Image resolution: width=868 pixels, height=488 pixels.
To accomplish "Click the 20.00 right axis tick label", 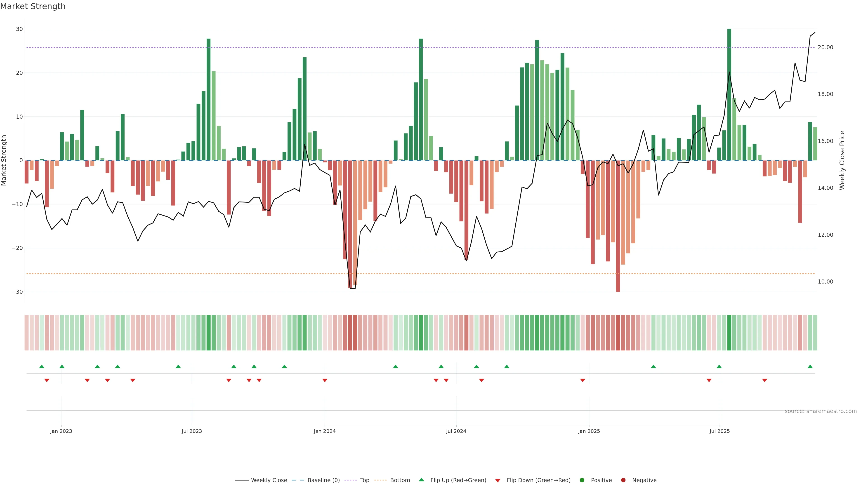I will [825, 47].
